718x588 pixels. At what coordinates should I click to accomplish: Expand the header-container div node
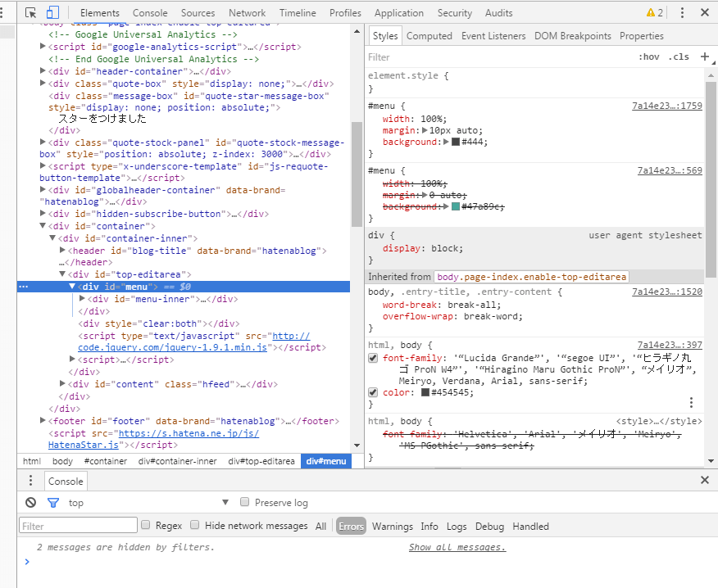pyautogui.click(x=43, y=71)
